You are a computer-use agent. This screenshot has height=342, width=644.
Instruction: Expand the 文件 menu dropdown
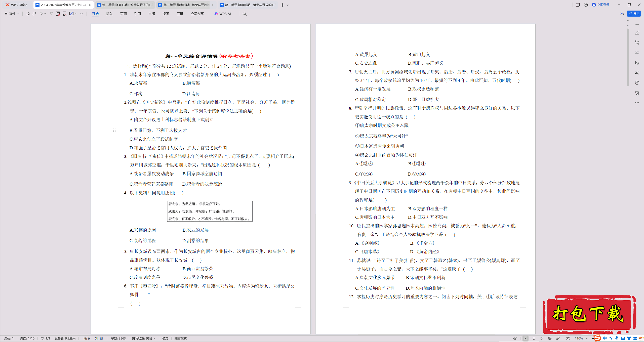(x=12, y=14)
